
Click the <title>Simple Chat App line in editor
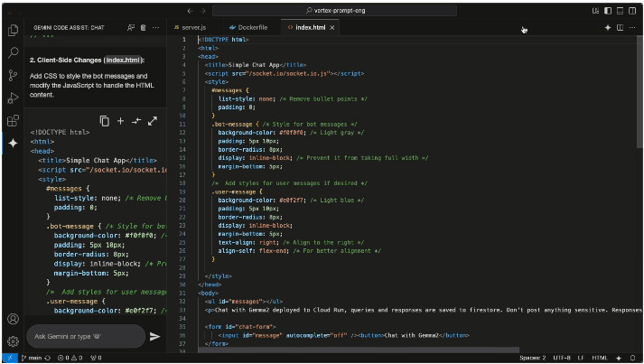coord(256,65)
